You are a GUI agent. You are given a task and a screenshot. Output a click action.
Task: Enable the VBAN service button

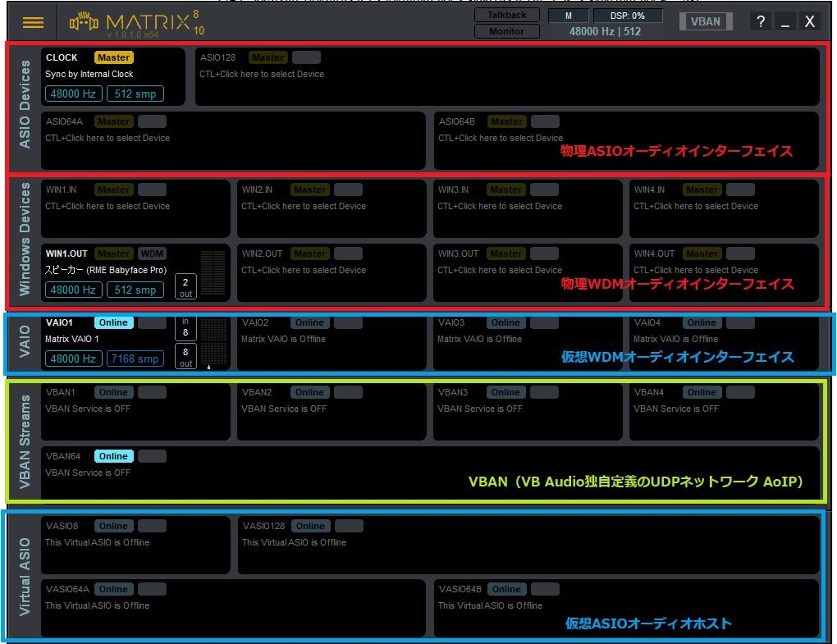[706, 21]
